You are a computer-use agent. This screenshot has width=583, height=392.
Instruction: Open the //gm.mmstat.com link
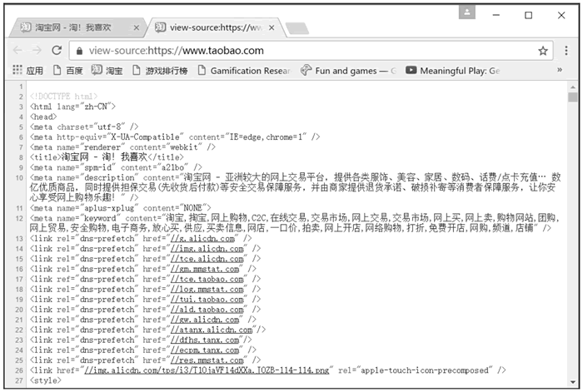pos(205,269)
